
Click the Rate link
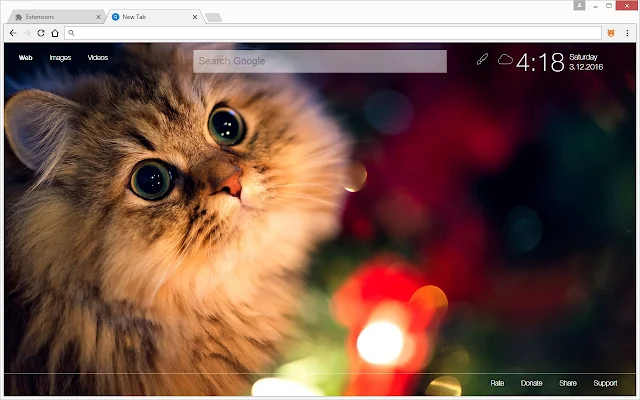pyautogui.click(x=497, y=383)
